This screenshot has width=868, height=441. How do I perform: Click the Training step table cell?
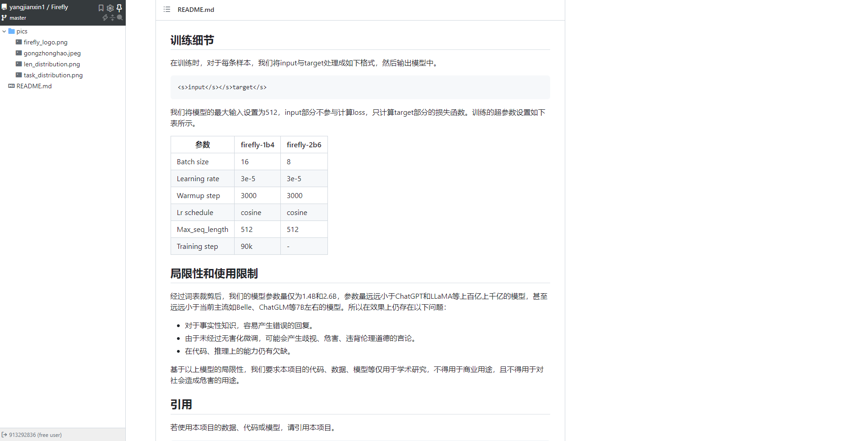tap(203, 247)
